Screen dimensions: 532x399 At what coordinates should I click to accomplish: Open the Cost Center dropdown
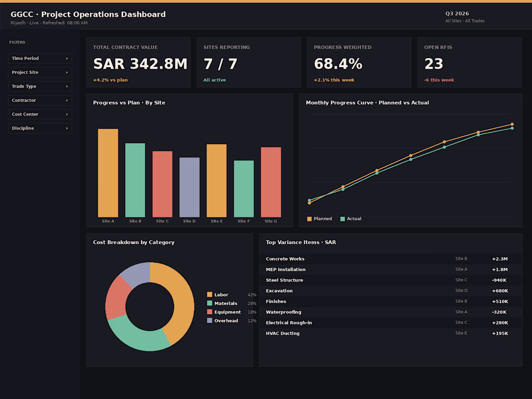tap(40, 114)
